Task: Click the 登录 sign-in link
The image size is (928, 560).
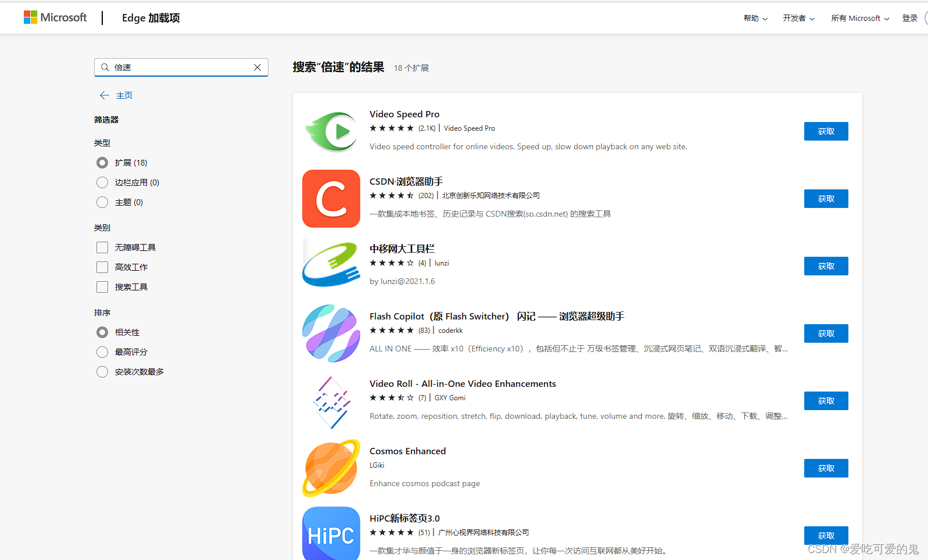Action: (x=909, y=19)
